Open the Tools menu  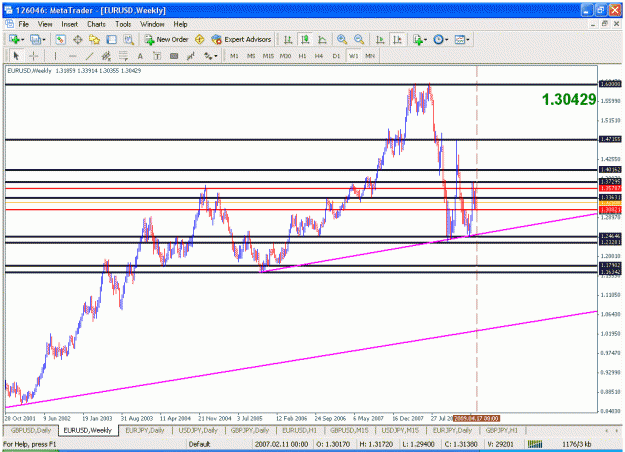click(x=123, y=24)
